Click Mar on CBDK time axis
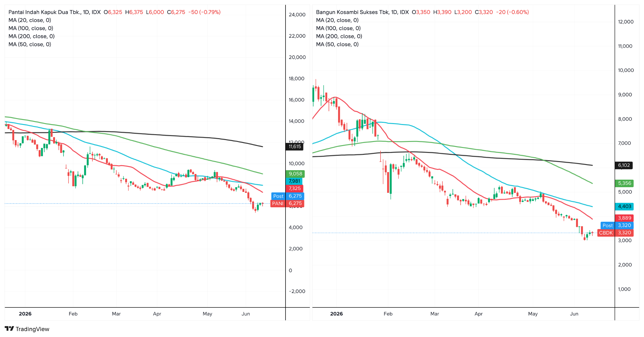The width and height of the screenshot is (644, 337). point(435,314)
